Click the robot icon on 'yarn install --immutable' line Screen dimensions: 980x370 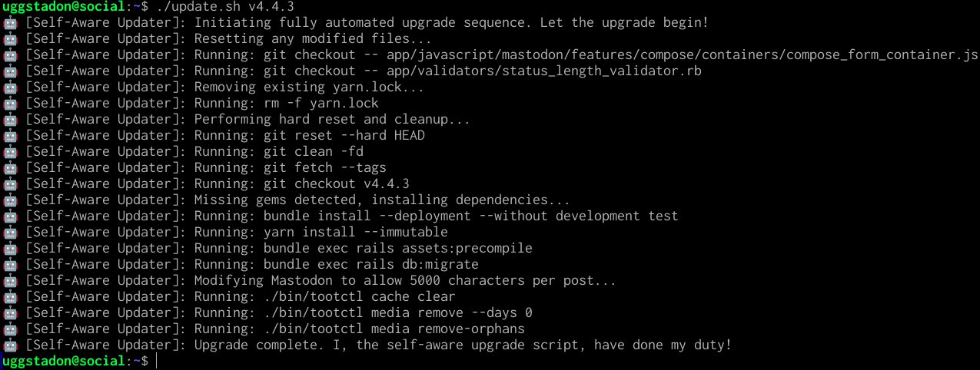click(x=10, y=233)
